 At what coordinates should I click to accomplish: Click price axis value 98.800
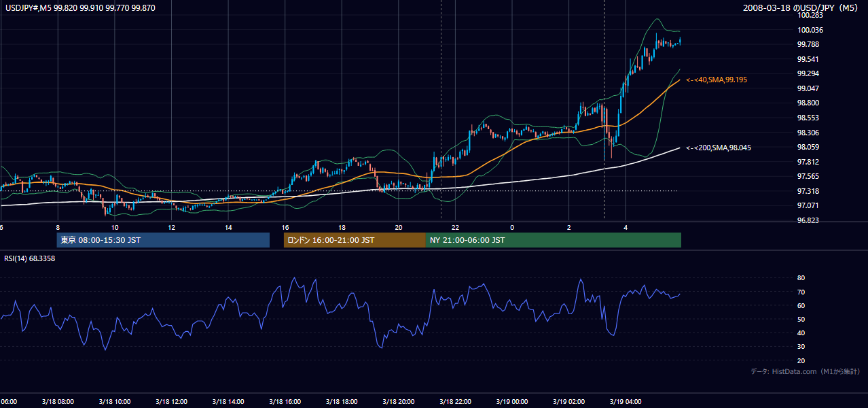810,103
